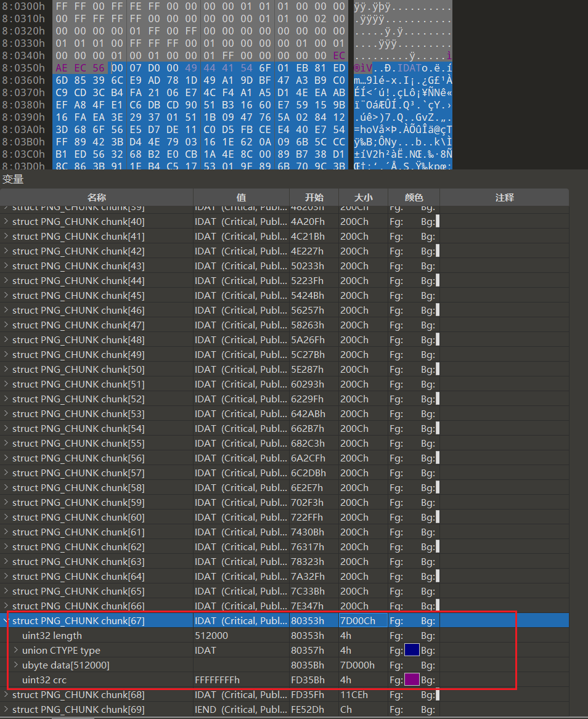Select struct PNG_CHUNK chunk[52] row
The height and width of the screenshot is (719, 588).
[x=284, y=399]
